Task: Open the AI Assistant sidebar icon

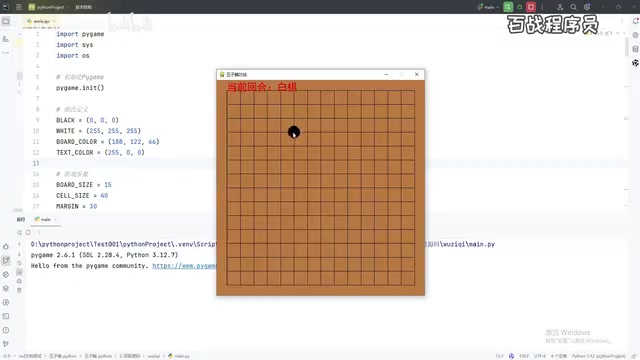Action: point(635,36)
